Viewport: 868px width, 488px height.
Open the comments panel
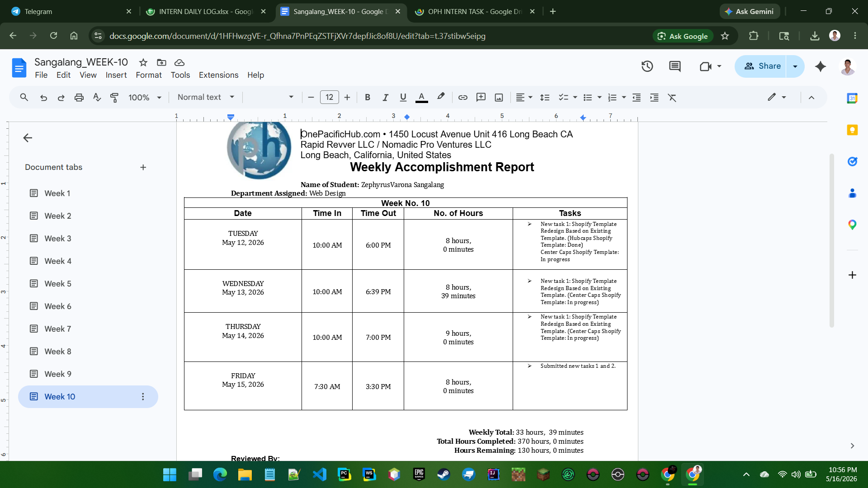coord(675,66)
